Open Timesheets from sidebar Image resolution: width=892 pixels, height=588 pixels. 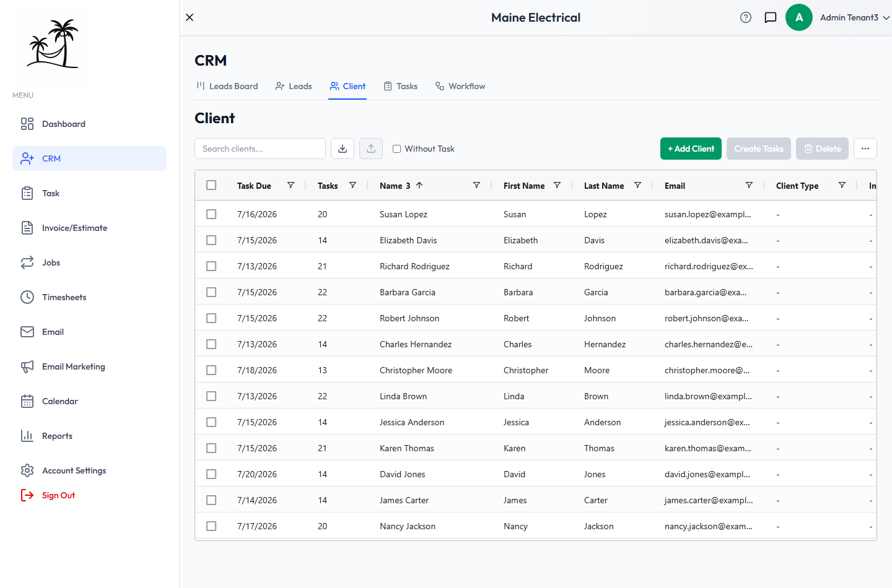point(89,297)
